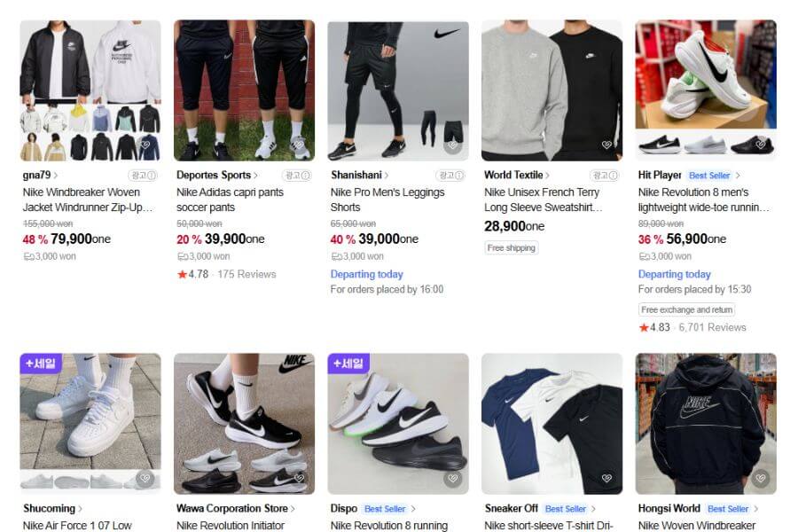This screenshot has width=798, height=532.
Task: Click the Free shipping badge under 28,900 won price
Action: coord(510,247)
